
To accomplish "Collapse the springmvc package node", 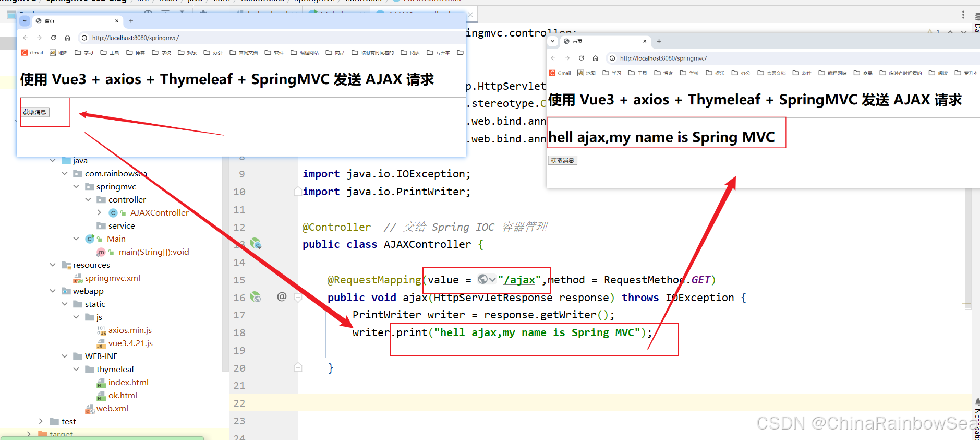I will 76,186.
